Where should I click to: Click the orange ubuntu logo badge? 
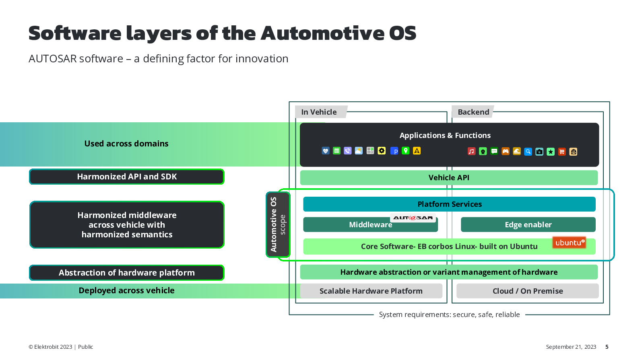[569, 243]
